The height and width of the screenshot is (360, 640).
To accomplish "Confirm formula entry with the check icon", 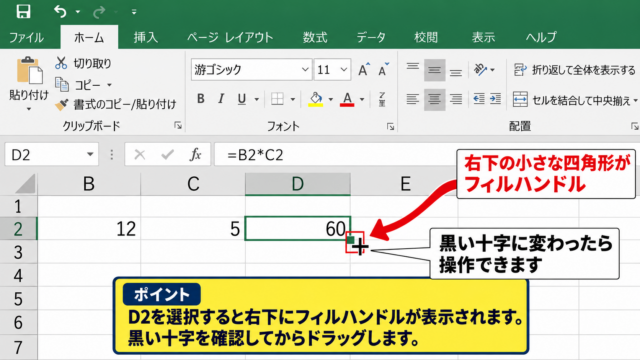I will coord(167,155).
